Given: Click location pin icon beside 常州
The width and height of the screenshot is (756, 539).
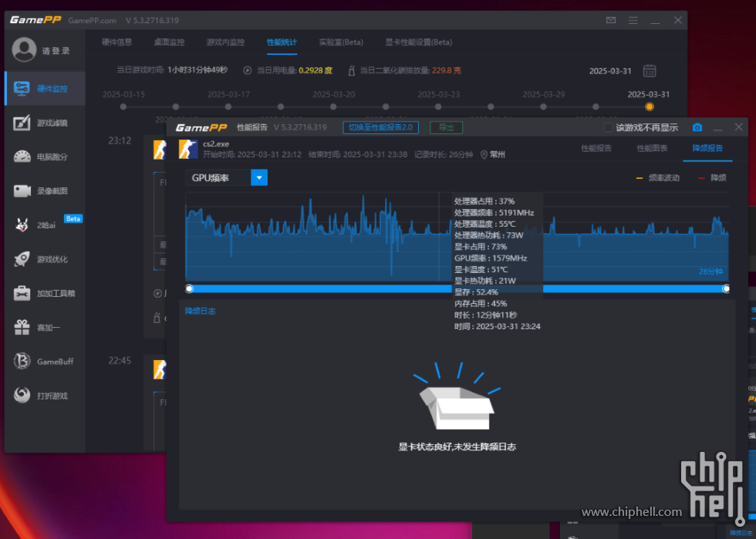Looking at the screenshot, I should pos(484,155).
